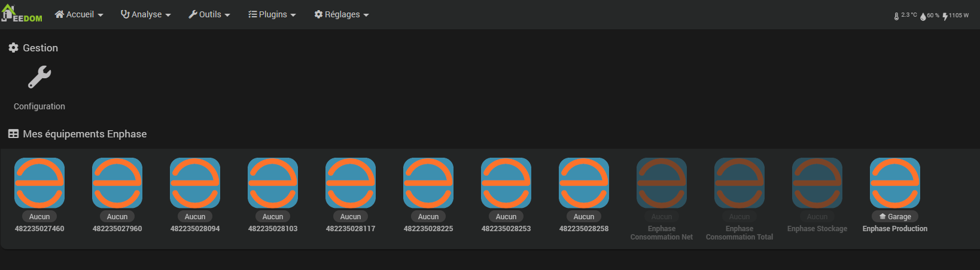Click the temperature 2.3 °C indicator
Viewport: 980px width, 270px height.
905,16
